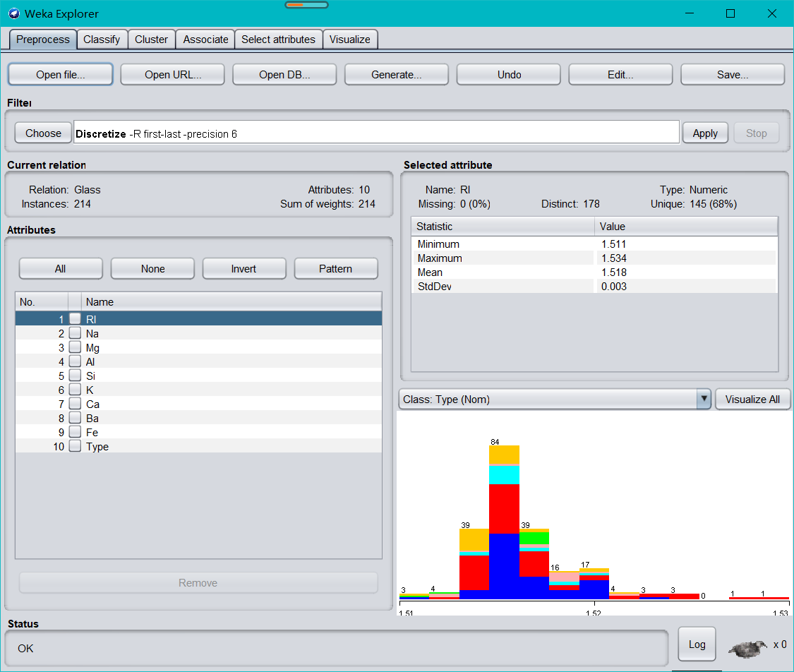794x672 pixels.
Task: Toggle the checkbox for attribute Al
Action: [75, 361]
